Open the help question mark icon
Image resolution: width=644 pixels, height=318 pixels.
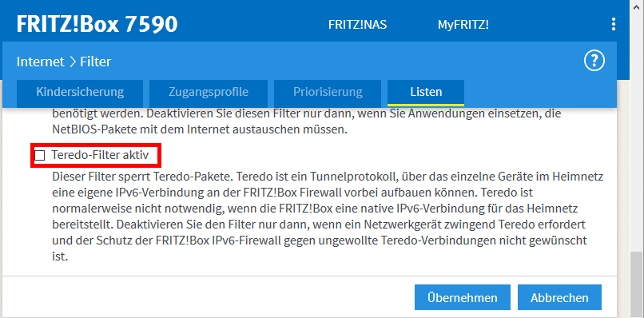pos(594,62)
